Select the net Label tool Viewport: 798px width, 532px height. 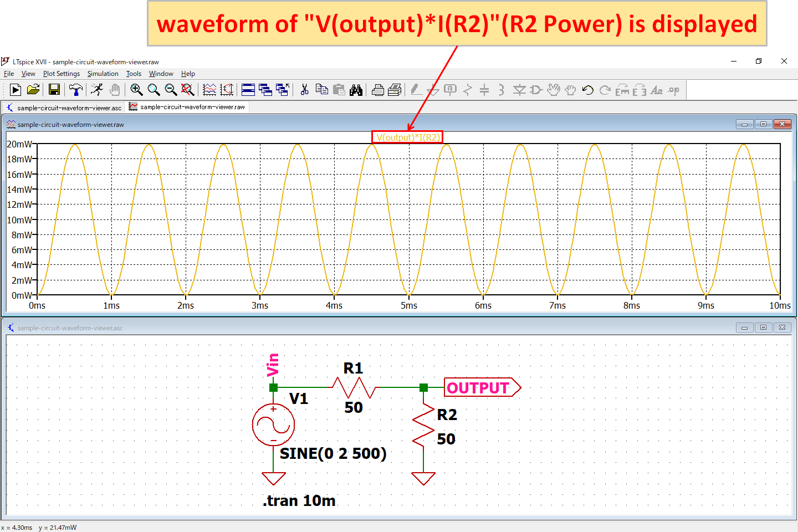click(449, 89)
